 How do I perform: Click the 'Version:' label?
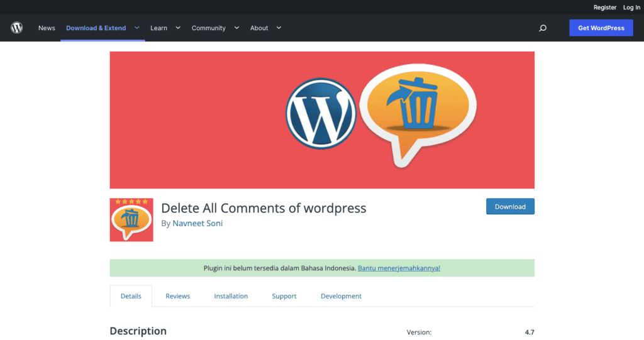pyautogui.click(x=419, y=332)
